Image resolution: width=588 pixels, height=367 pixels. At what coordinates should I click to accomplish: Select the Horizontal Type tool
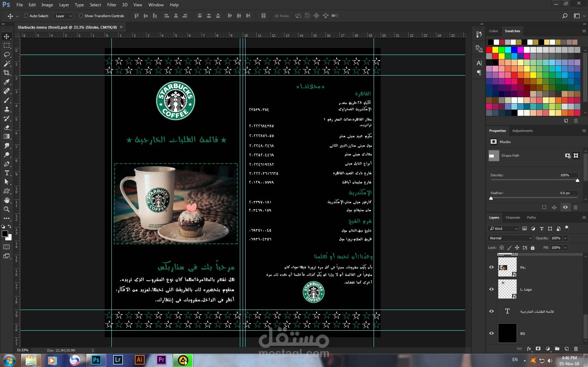(x=7, y=173)
